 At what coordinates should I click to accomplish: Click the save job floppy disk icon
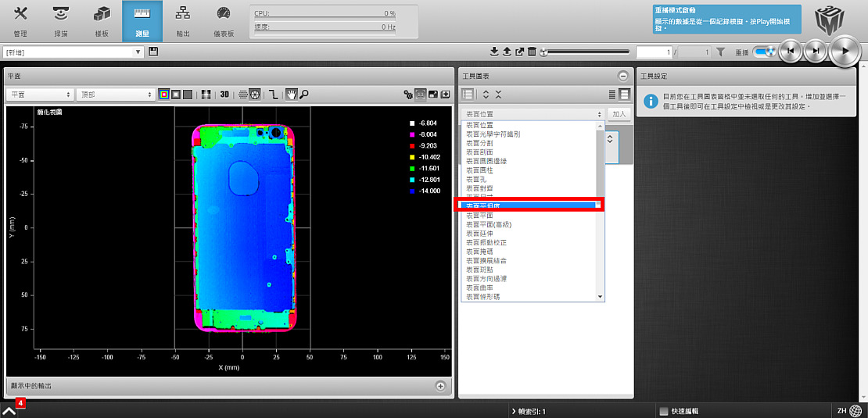click(x=153, y=52)
